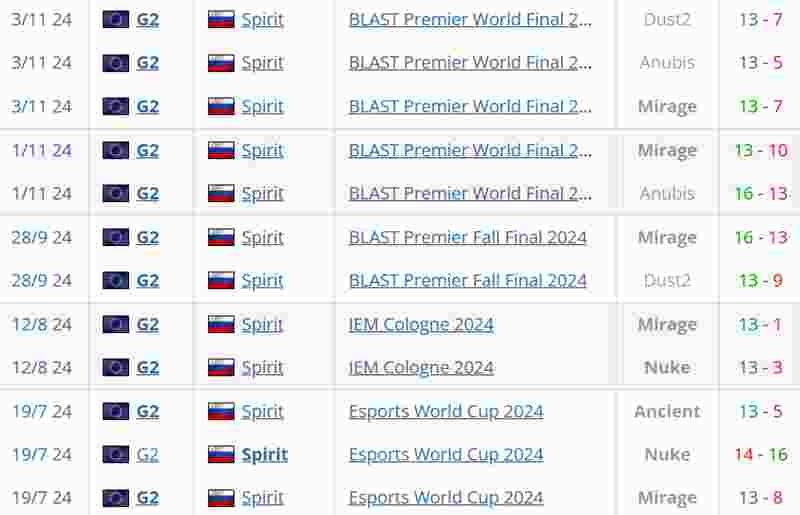Open the Esports World Cup 2024 link on the Mirage row
Viewport: 800px width, 515px height.
point(446,498)
